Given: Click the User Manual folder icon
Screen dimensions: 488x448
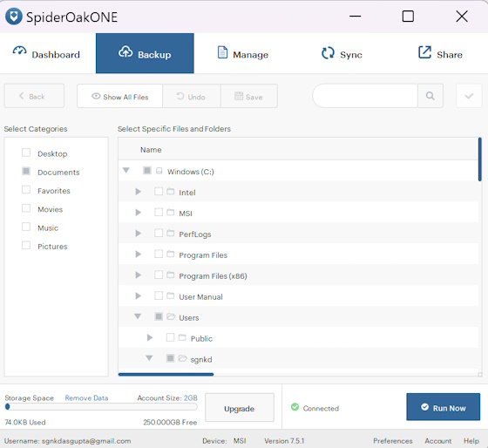Looking at the screenshot, I should pyautogui.click(x=170, y=295).
